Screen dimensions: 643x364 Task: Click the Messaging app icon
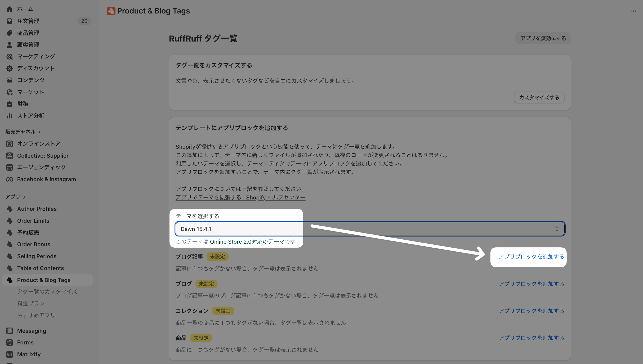(10, 331)
